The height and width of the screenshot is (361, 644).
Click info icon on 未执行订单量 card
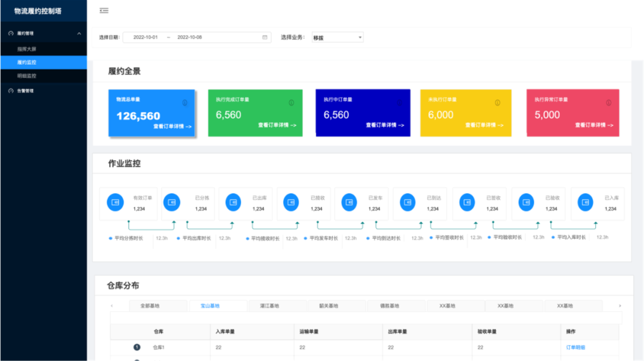[x=497, y=103]
